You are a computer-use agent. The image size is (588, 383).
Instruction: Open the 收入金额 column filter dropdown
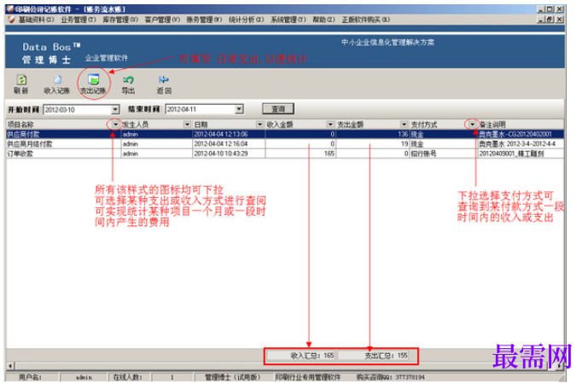click(x=330, y=125)
